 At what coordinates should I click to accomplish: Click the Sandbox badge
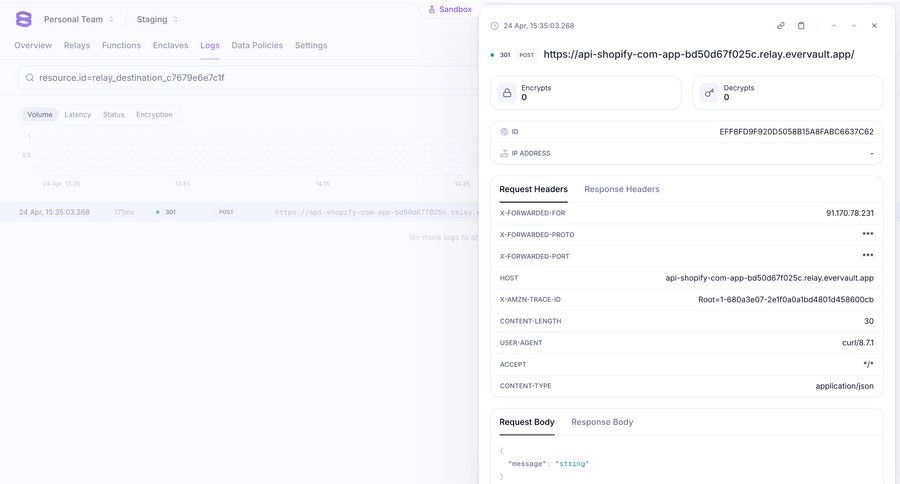tap(450, 9)
